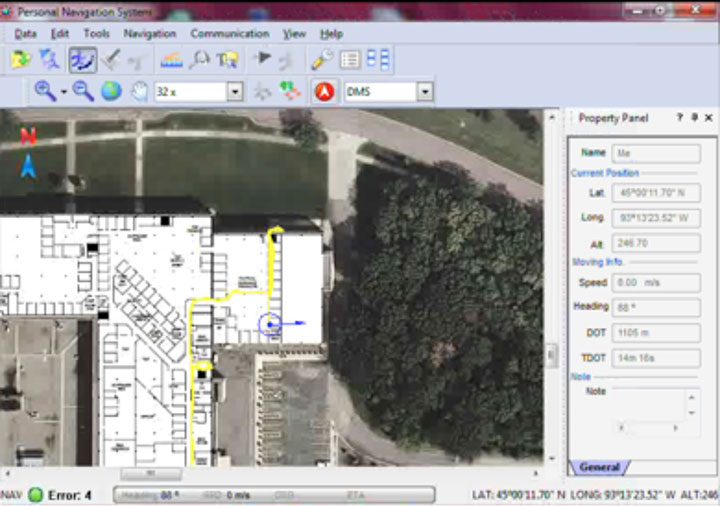Viewport: 720px width, 506px height.
Task: Select the hand pan tool
Action: coord(139,91)
